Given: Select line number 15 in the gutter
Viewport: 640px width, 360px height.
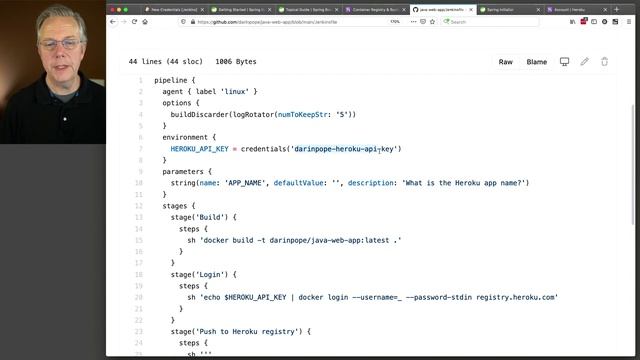Looking at the screenshot, I should click(x=139, y=240).
